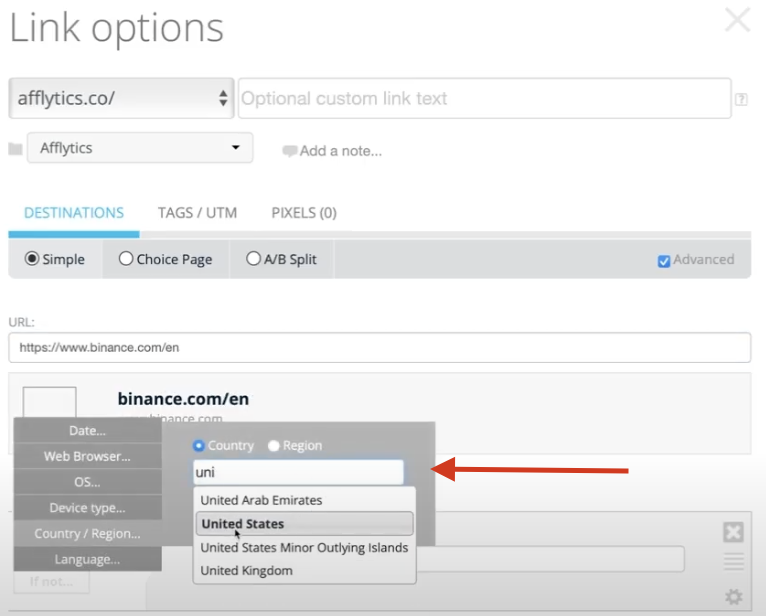Click the binance.com/en title text
Screen dimensions: 766x616
tap(183, 399)
